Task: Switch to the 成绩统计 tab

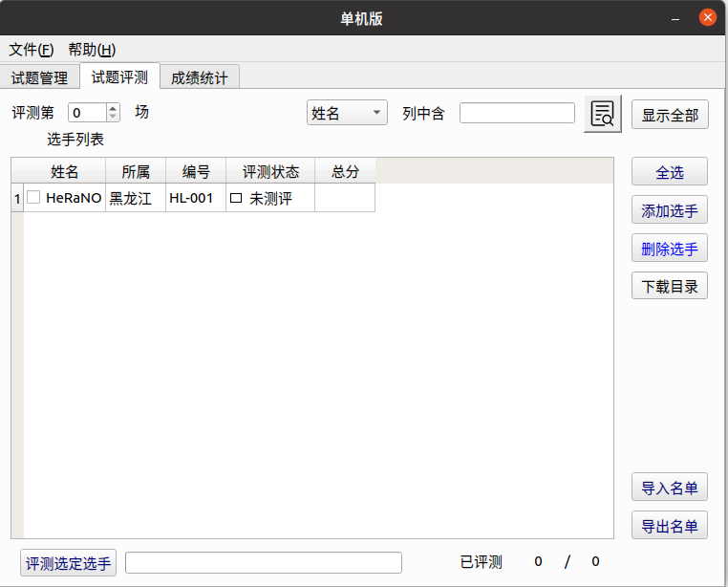Action: coord(200,77)
